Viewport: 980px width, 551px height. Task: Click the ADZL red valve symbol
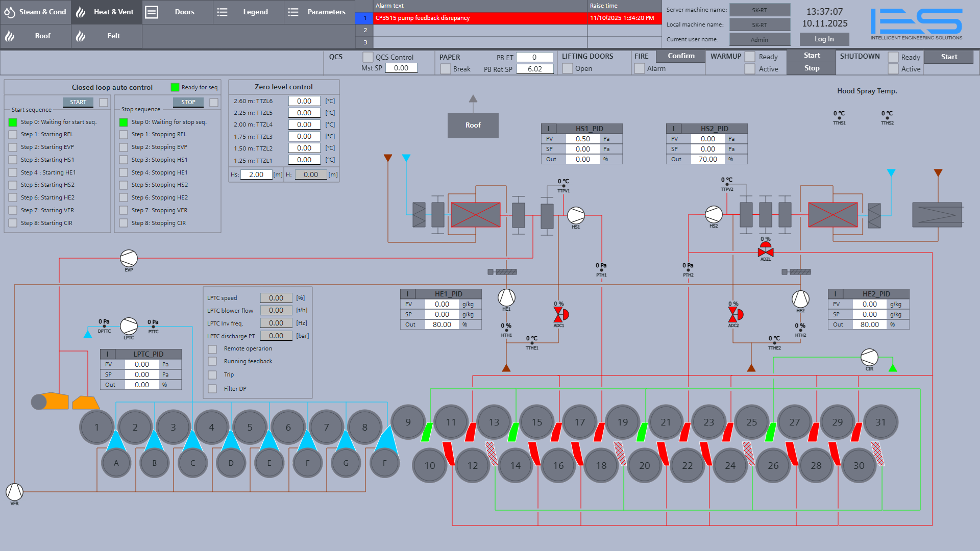pyautogui.click(x=766, y=250)
